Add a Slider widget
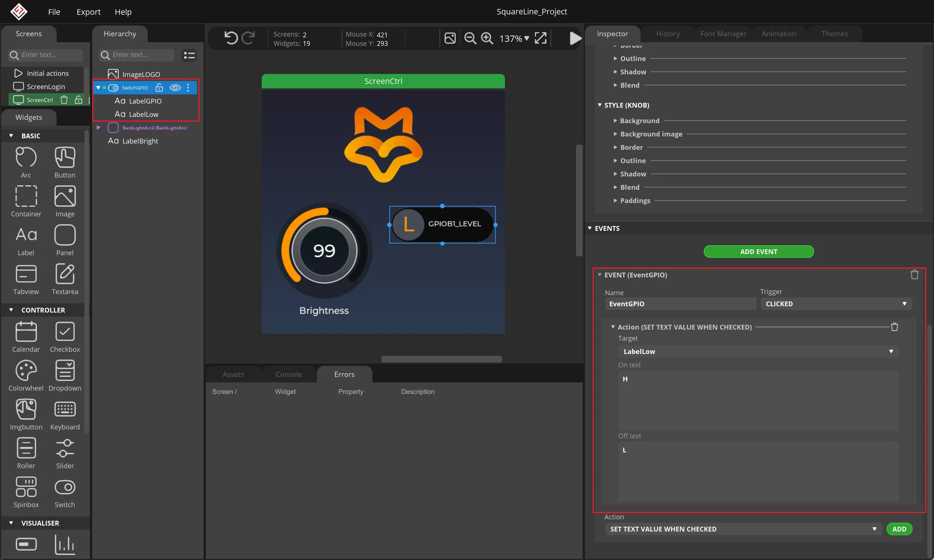This screenshot has width=934, height=560. click(x=65, y=453)
